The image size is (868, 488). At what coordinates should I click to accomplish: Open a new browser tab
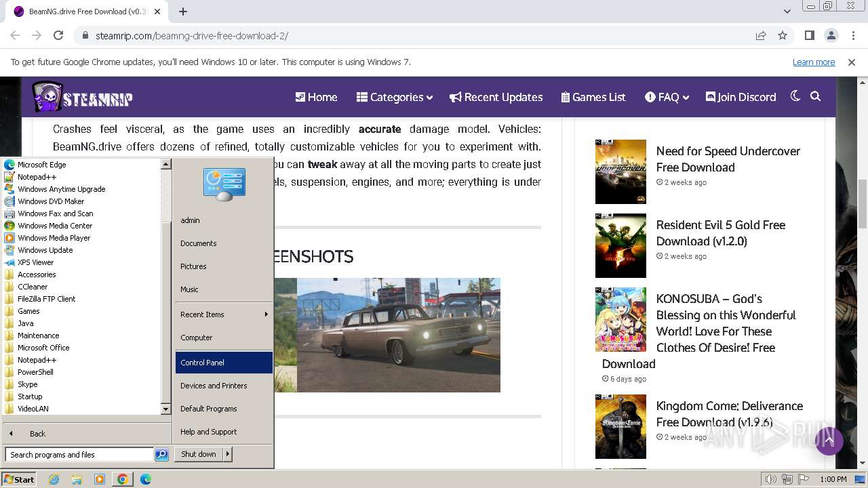pos(183,12)
